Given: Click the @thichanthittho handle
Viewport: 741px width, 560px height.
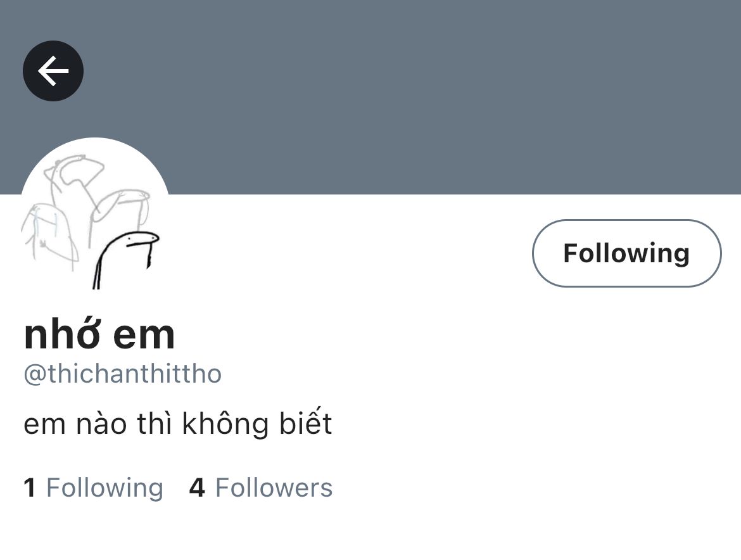Looking at the screenshot, I should click(122, 374).
